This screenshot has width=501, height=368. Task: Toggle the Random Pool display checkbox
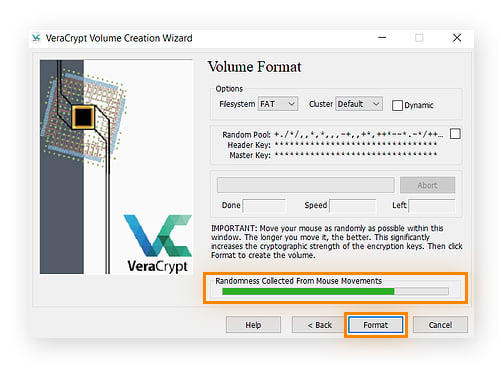pos(455,134)
